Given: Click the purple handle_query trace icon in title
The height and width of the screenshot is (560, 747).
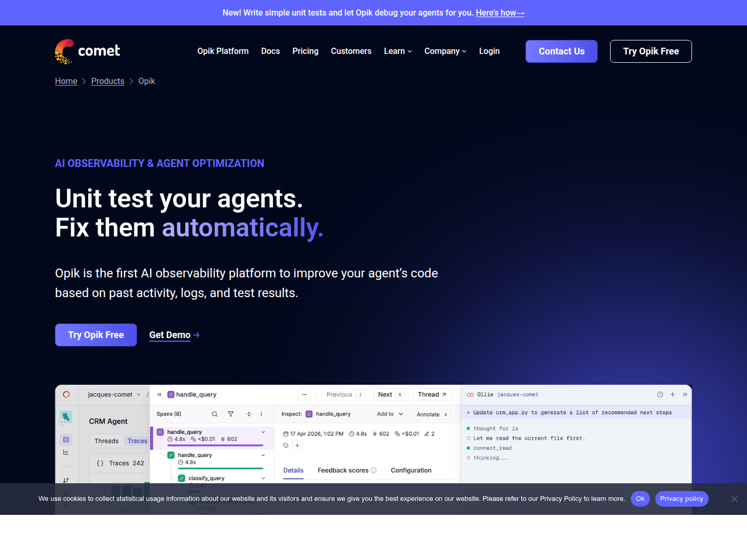Looking at the screenshot, I should pos(171,395).
